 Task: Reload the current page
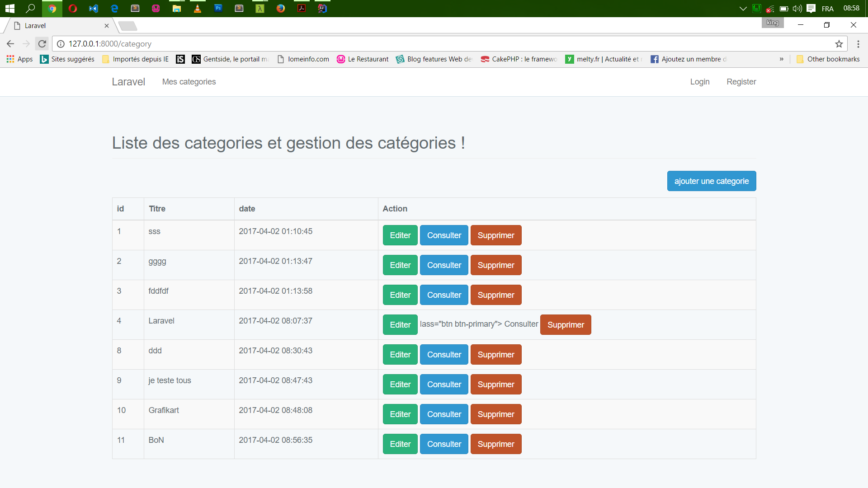(42, 44)
